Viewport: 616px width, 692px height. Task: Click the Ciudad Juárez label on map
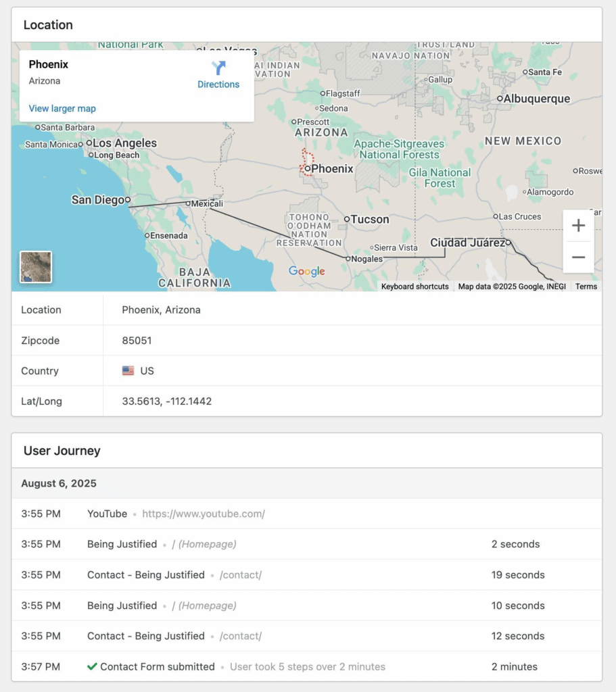coord(468,243)
